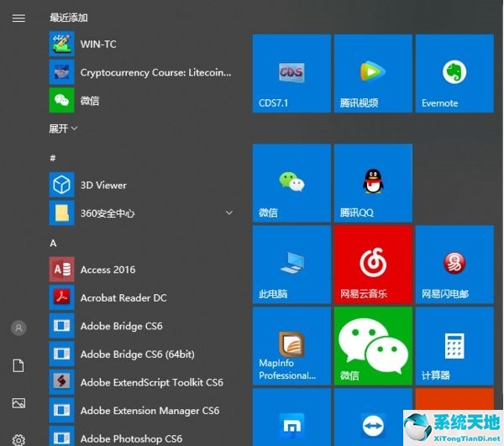The height and width of the screenshot is (446, 504).
Task: Expand recently added list with 展开
Action: (x=63, y=129)
